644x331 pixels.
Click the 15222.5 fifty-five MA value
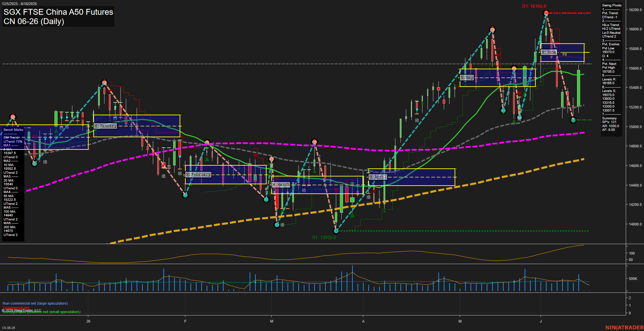click(x=10, y=200)
